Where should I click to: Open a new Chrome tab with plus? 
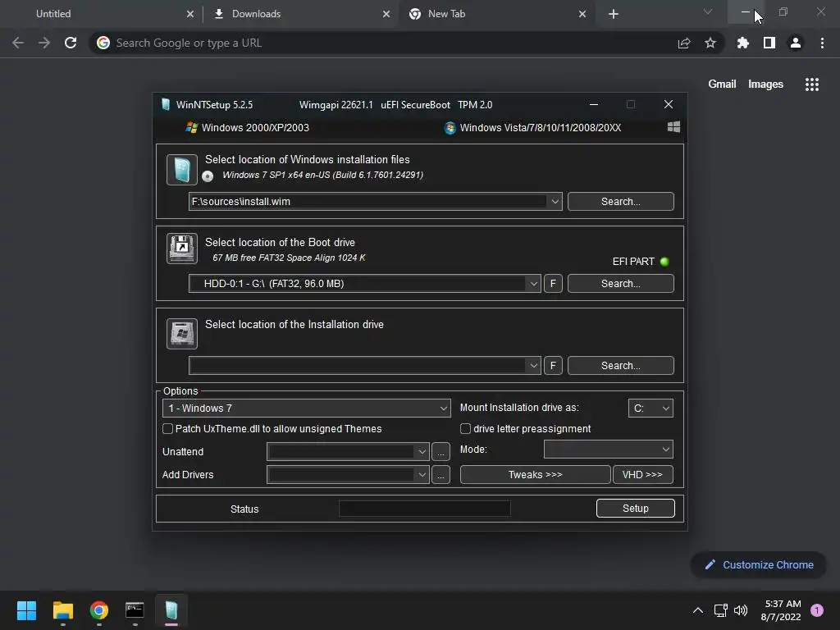pos(614,14)
